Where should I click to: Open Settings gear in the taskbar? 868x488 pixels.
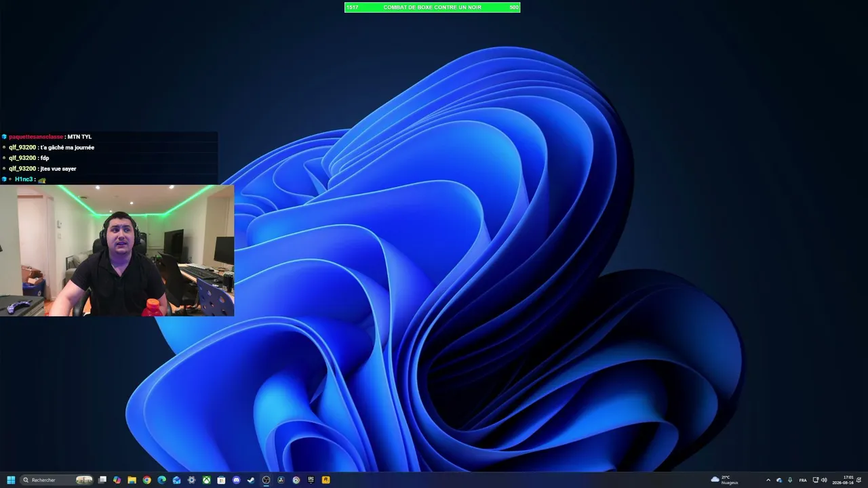point(192,480)
